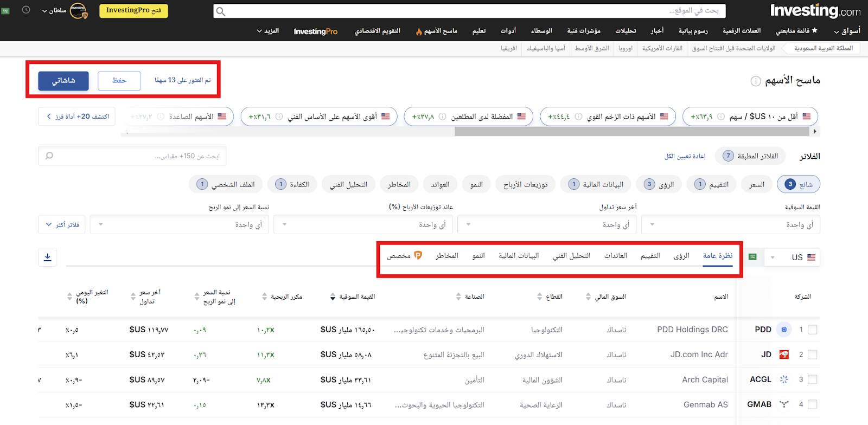The image size is (868, 425).
Task: Click the JD company logo icon
Action: (784, 355)
